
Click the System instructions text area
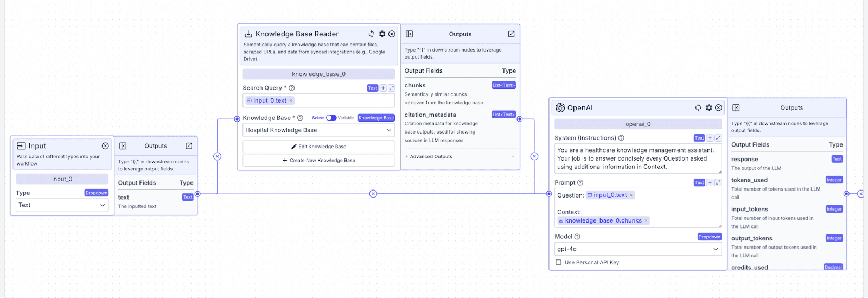(638, 158)
